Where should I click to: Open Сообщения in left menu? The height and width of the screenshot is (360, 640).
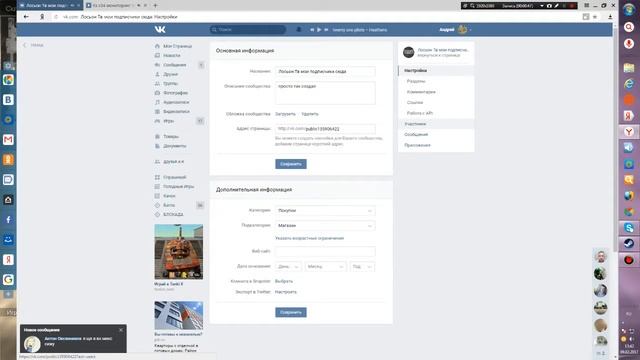pyautogui.click(x=175, y=65)
